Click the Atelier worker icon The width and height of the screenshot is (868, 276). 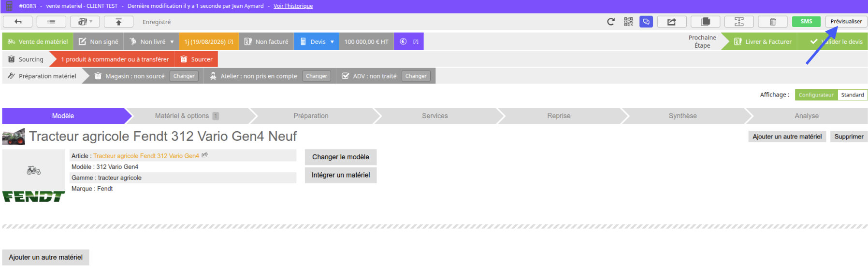[x=213, y=76]
